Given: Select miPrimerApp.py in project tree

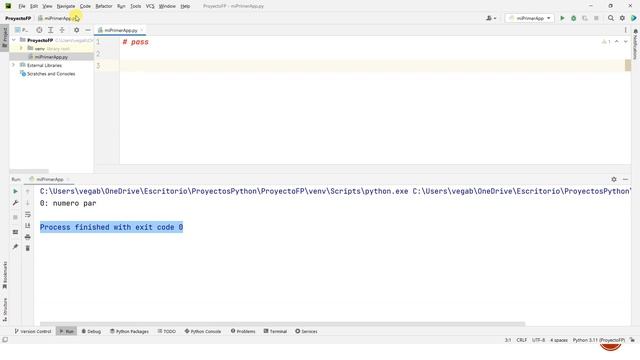Looking at the screenshot, I should [51, 57].
